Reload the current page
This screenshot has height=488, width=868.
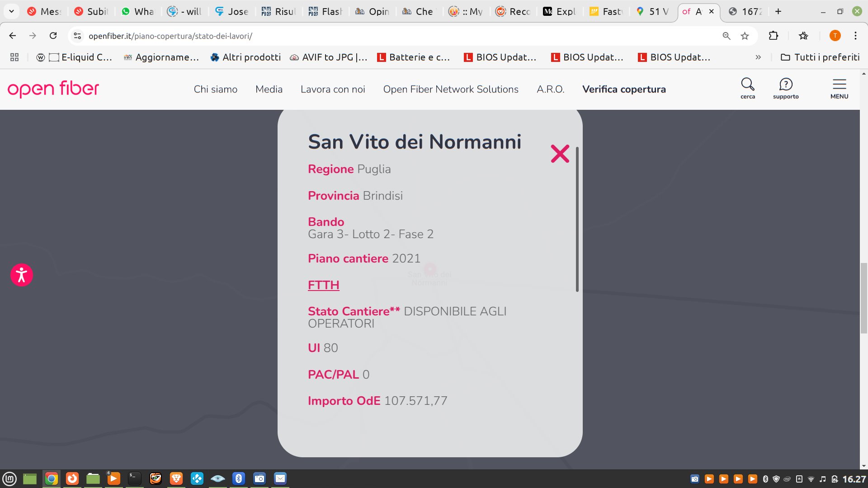[x=53, y=36]
